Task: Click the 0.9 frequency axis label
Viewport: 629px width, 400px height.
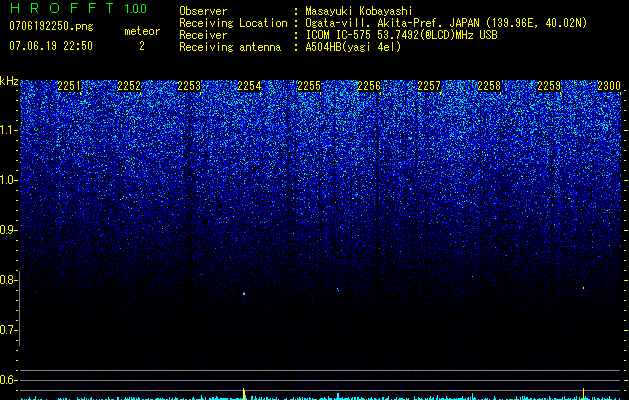Action: (x=8, y=230)
